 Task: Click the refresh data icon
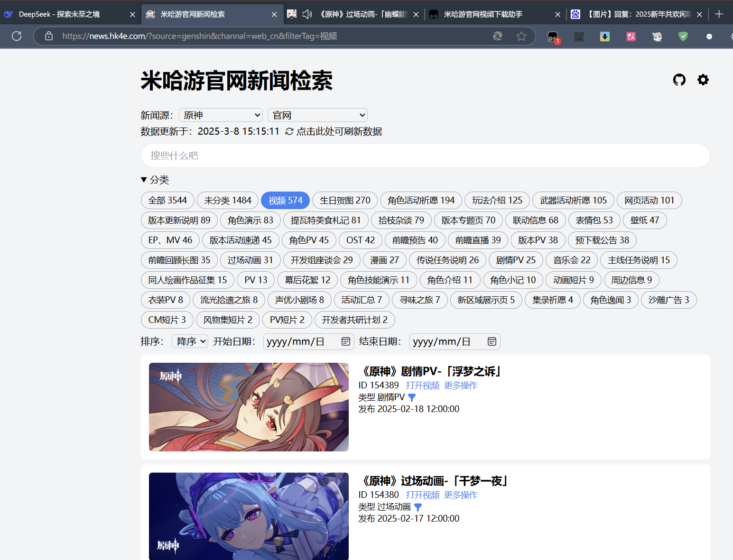[x=289, y=131]
